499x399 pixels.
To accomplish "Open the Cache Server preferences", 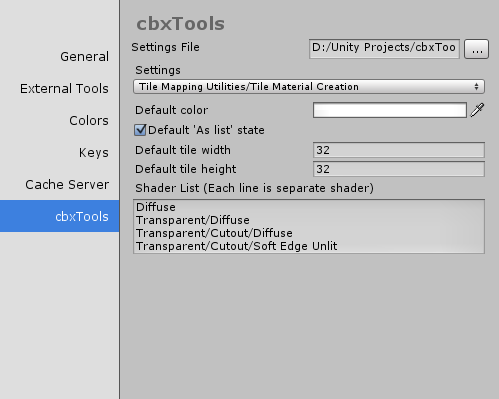I will click(x=67, y=184).
